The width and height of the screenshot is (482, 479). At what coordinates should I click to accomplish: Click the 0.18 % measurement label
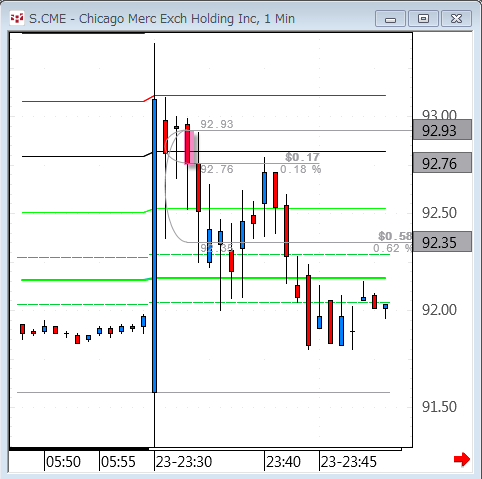(301, 169)
